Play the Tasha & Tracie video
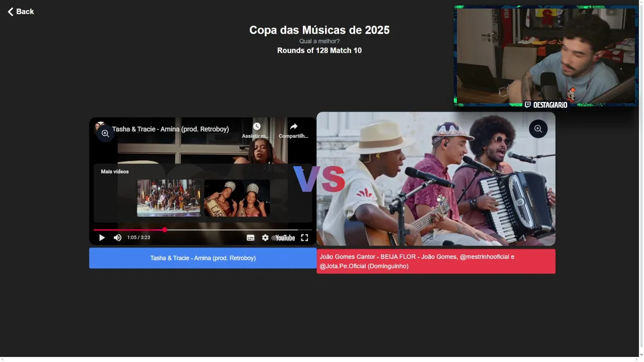This screenshot has height=362, width=644. pos(102,238)
